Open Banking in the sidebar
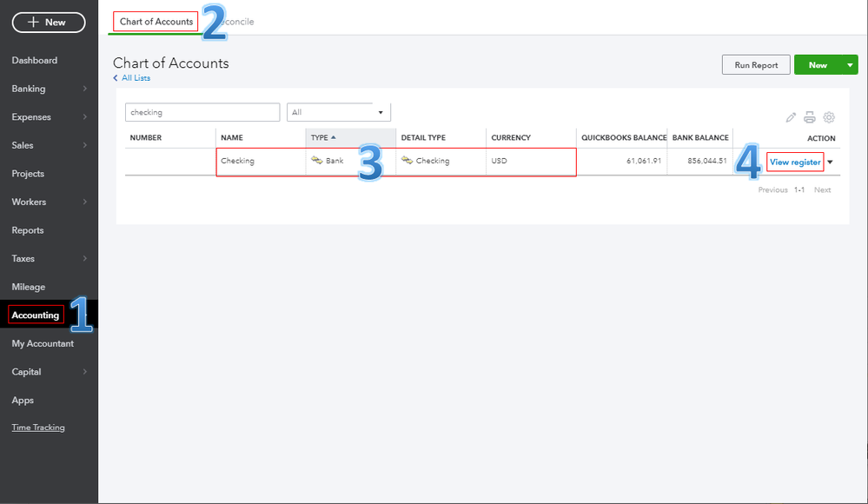The height and width of the screenshot is (504, 868). pos(29,89)
